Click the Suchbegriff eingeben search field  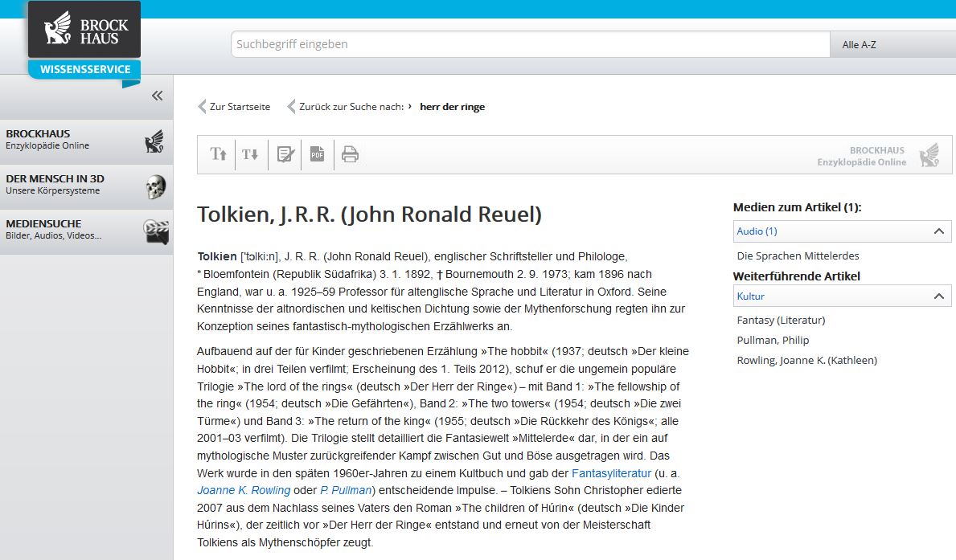pos(529,45)
